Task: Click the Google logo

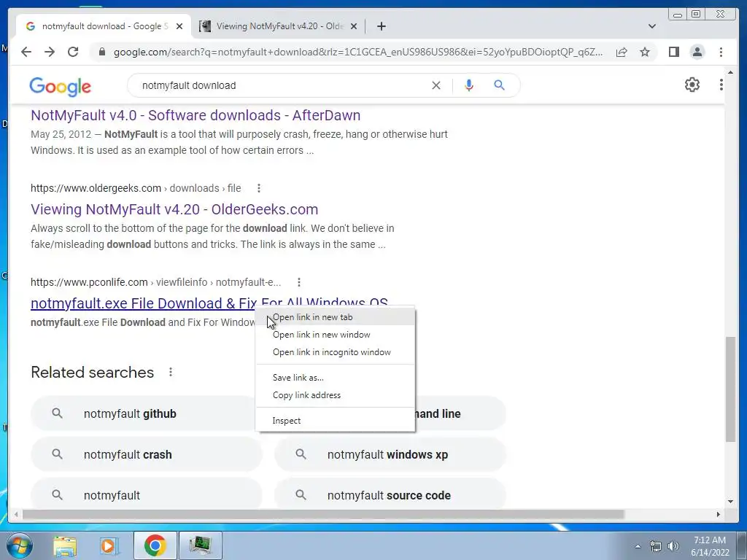Action: (60, 87)
